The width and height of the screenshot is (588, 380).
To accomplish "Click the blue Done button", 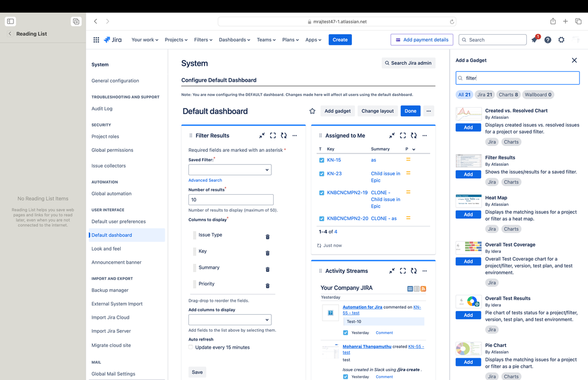I will coord(410,111).
